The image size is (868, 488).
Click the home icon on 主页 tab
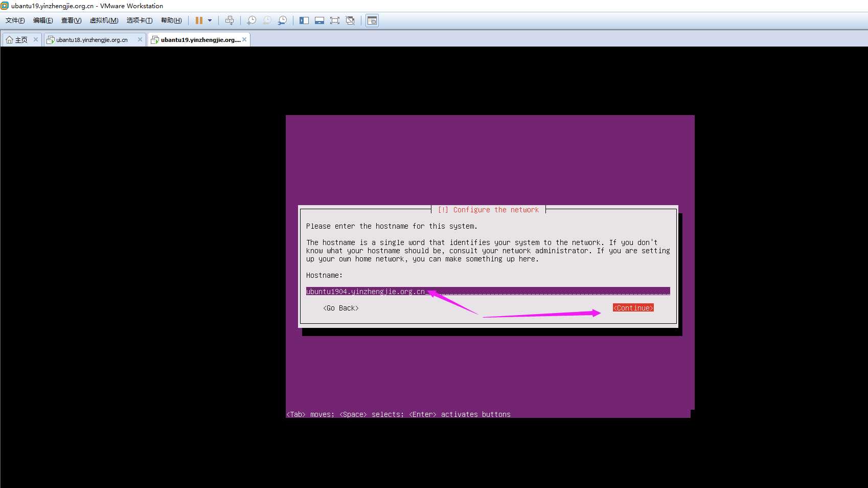point(9,40)
